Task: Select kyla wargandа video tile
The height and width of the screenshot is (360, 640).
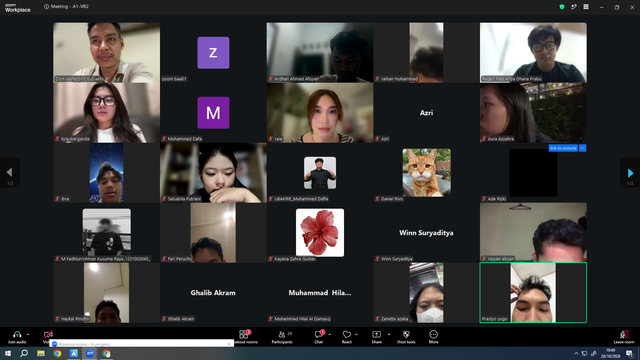Action: click(x=107, y=113)
